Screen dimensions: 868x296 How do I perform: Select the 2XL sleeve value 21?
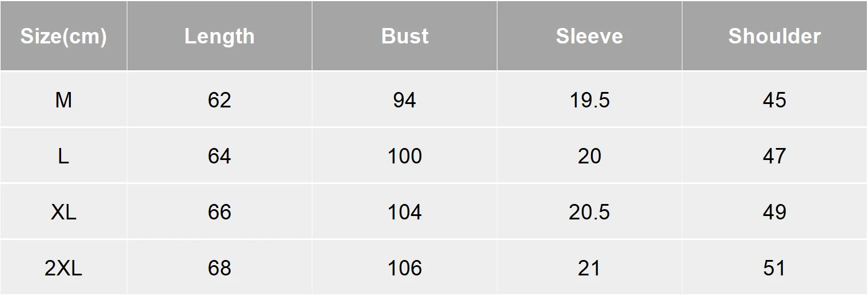coord(589,268)
